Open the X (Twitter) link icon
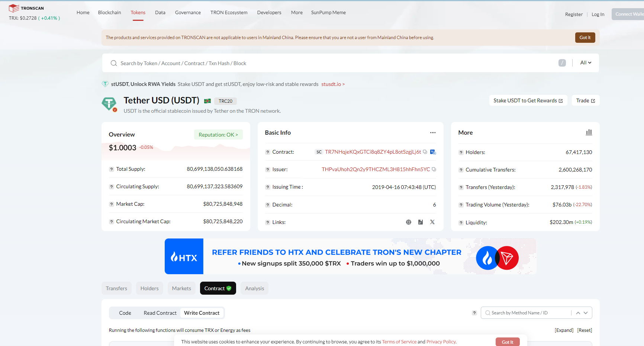Viewport: 644px width, 346px height. 432,222
